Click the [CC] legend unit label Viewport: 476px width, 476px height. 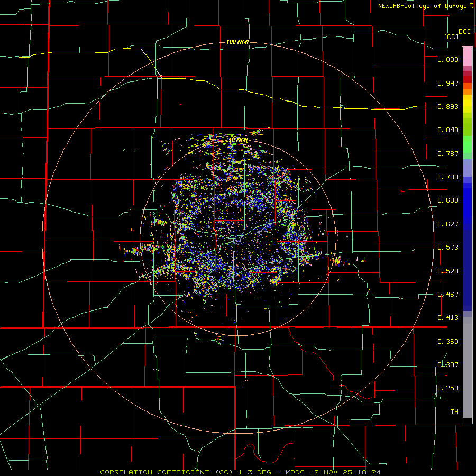452,36
